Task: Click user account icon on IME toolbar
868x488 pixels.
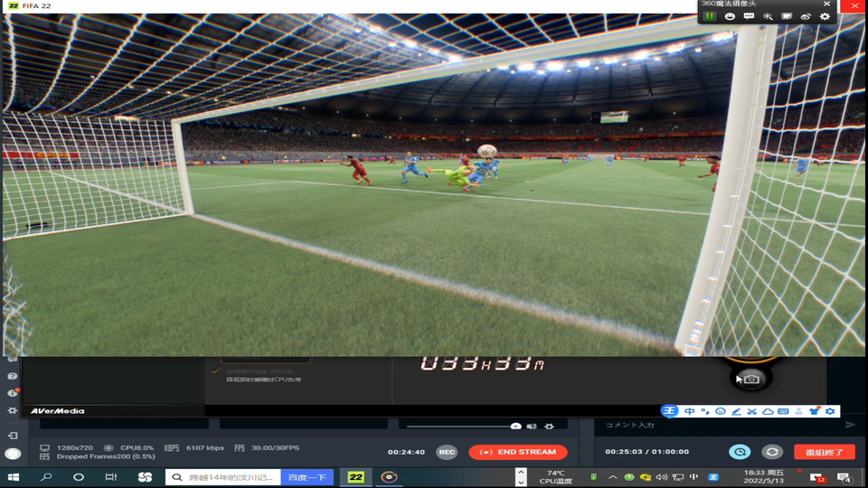Action: coord(798,411)
